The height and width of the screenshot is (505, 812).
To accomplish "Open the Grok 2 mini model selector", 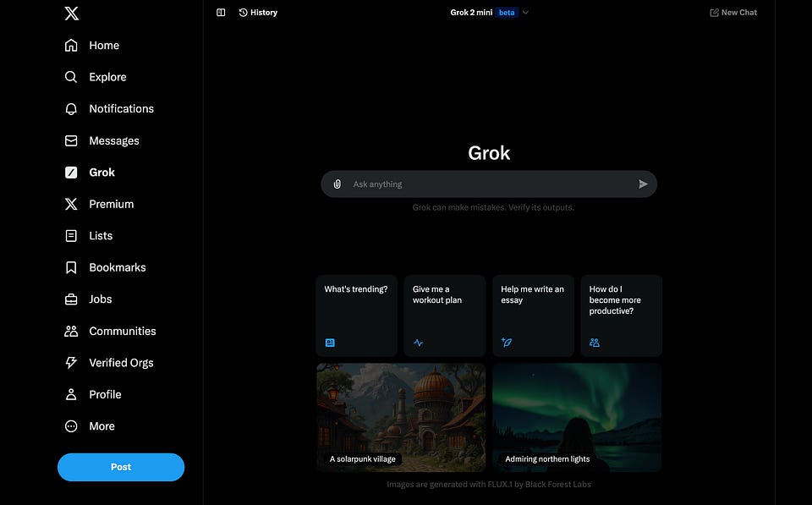I will 489,13.
